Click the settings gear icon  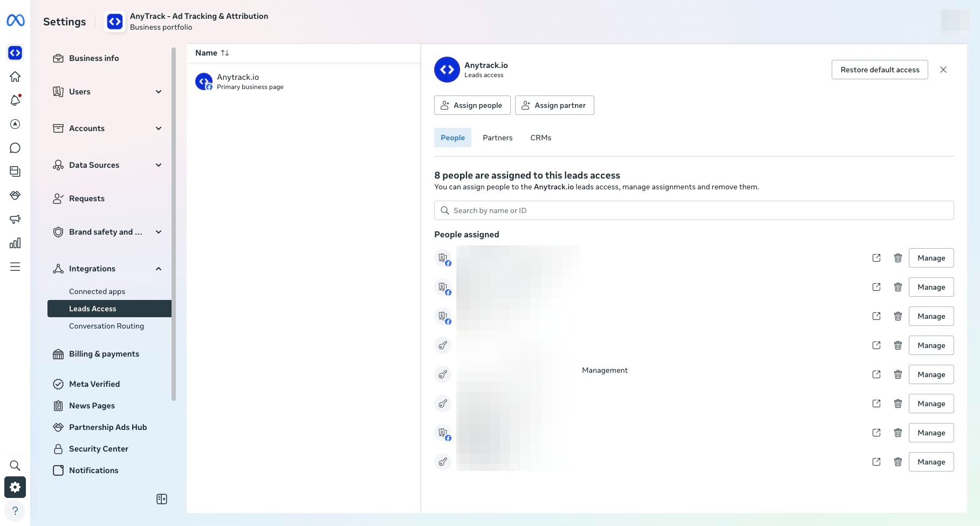[15, 487]
